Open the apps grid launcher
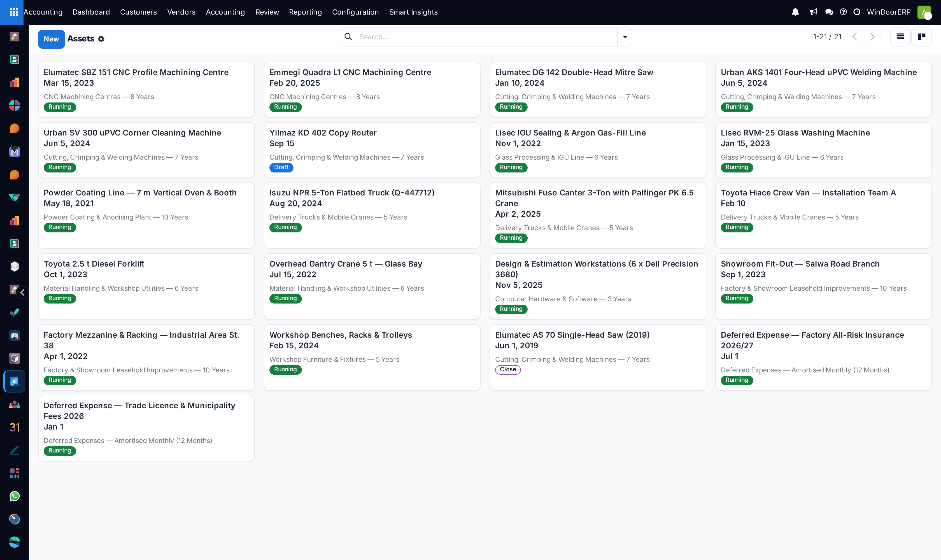The height and width of the screenshot is (560, 941). [14, 12]
